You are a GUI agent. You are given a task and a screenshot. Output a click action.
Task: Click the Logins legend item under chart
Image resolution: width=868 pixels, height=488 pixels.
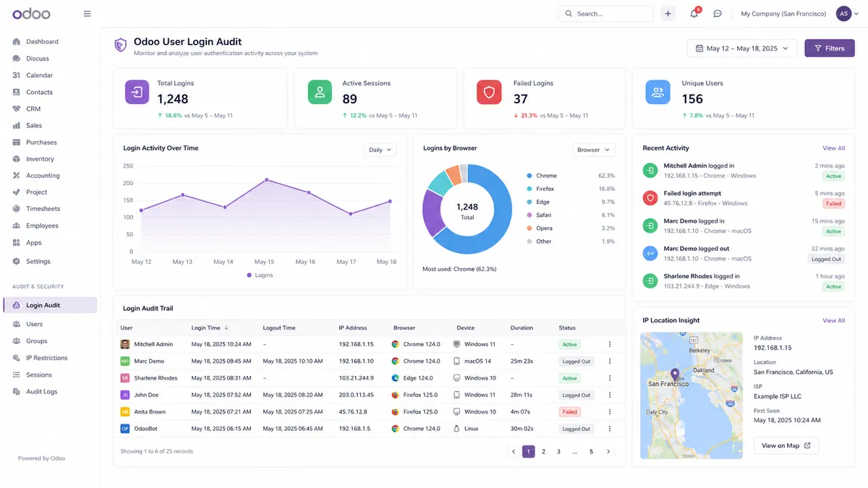point(260,275)
